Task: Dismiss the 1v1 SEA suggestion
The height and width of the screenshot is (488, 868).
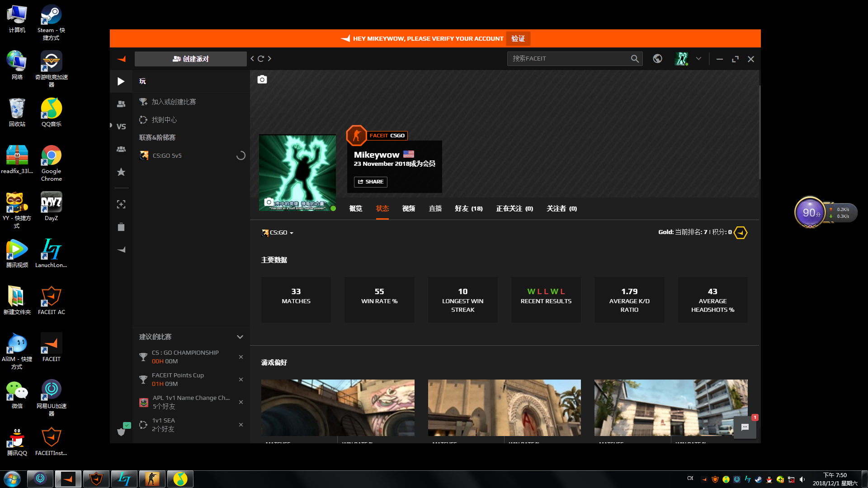Action: [241, 425]
